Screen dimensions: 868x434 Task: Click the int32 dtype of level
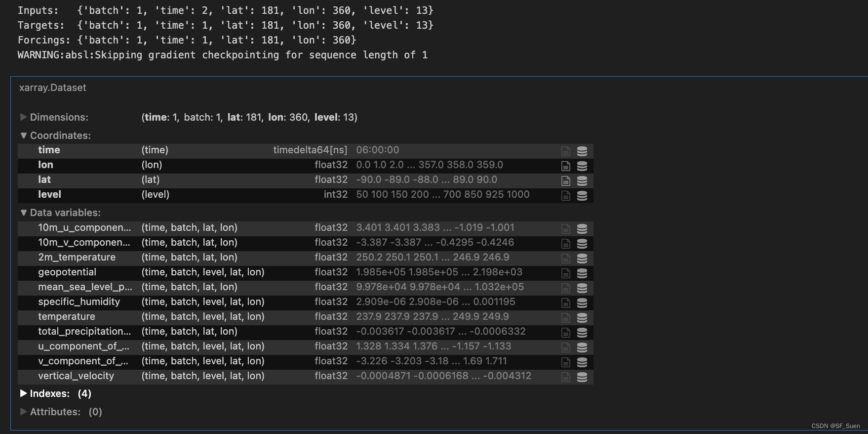pos(336,194)
